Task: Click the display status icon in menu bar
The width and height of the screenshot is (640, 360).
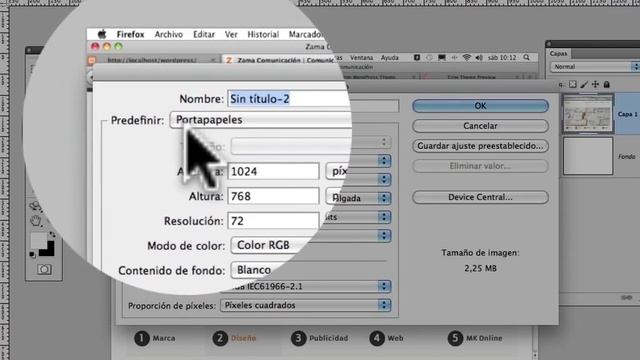Action: click(442, 58)
